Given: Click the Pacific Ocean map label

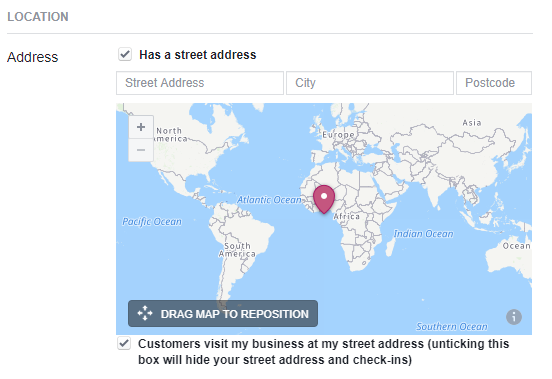Looking at the screenshot, I should pos(152,222).
